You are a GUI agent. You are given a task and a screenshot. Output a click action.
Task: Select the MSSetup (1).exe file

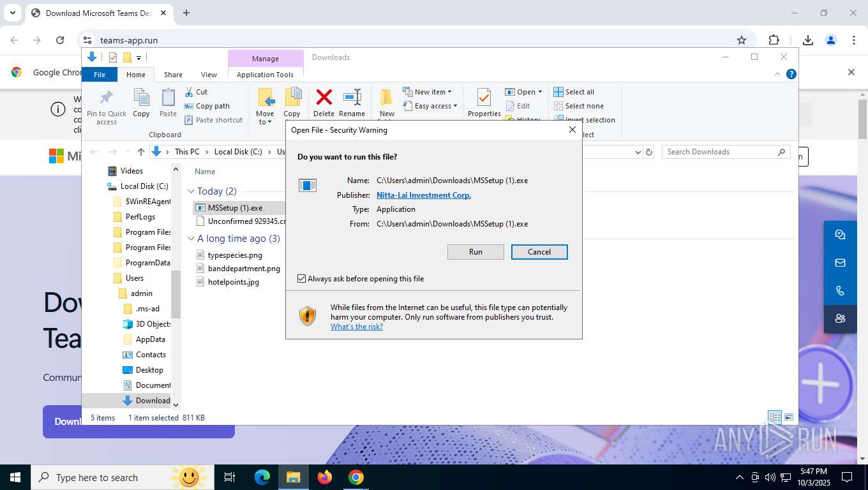pos(235,208)
